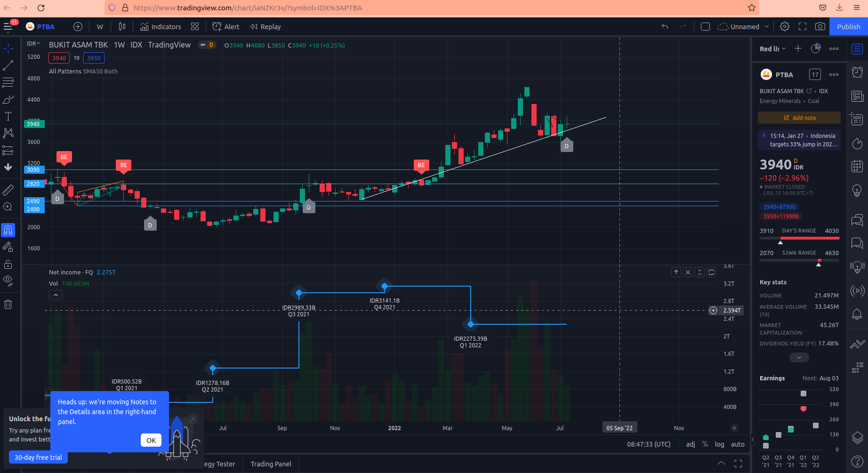The width and height of the screenshot is (868, 473).
Task: Toggle log scale
Action: [719, 444]
